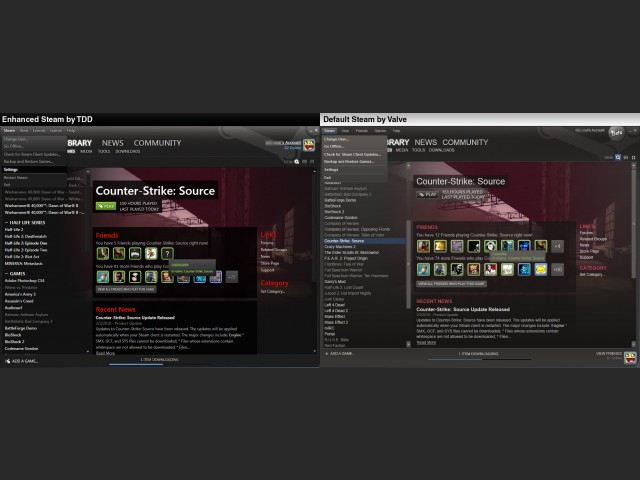Screen dimensions: 640x480
Task: Open Help menu in Enhanced Steam
Action: pyautogui.click(x=71, y=131)
